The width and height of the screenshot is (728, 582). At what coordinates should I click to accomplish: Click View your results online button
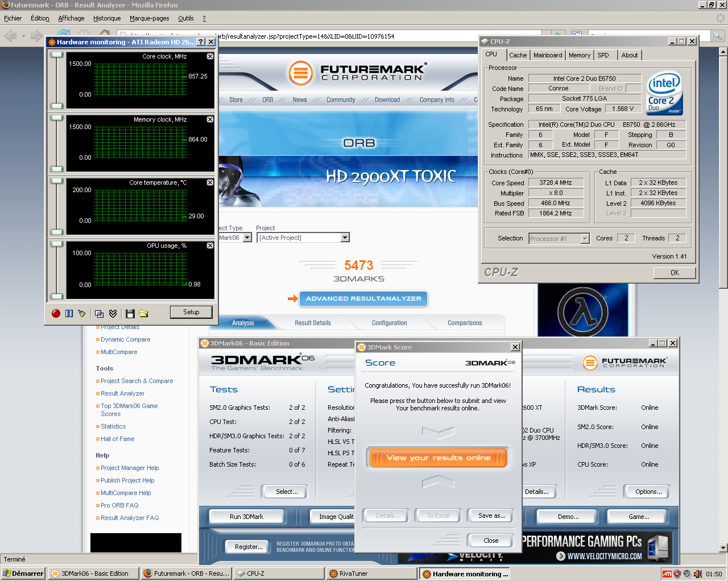coord(438,458)
